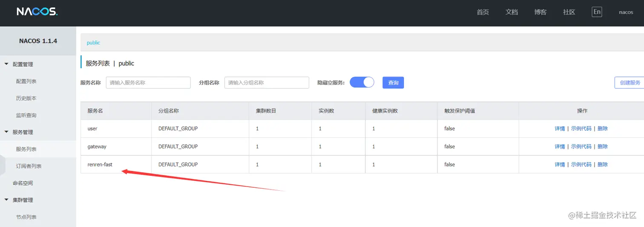Open 节点列表 in sidebar
Image resolution: width=644 pixels, height=227 pixels.
(26, 217)
